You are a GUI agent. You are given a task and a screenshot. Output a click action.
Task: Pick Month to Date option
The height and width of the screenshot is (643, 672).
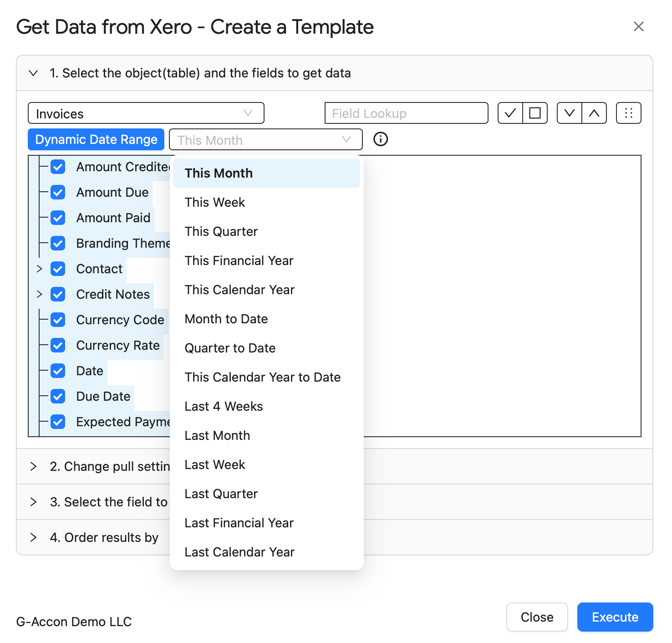[267, 319]
